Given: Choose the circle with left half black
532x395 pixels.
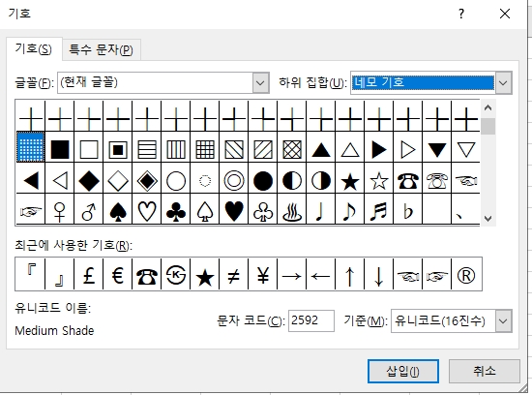Looking at the screenshot, I should coord(292,180).
